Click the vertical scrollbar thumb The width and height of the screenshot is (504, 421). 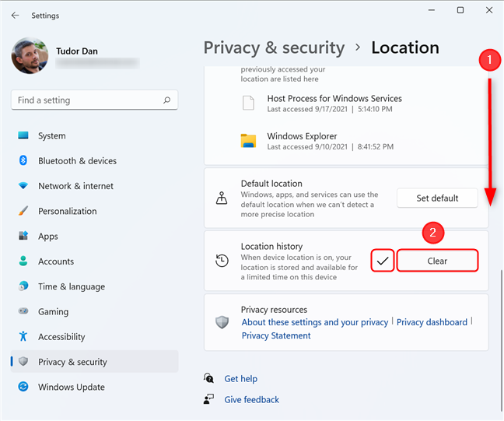click(x=501, y=340)
